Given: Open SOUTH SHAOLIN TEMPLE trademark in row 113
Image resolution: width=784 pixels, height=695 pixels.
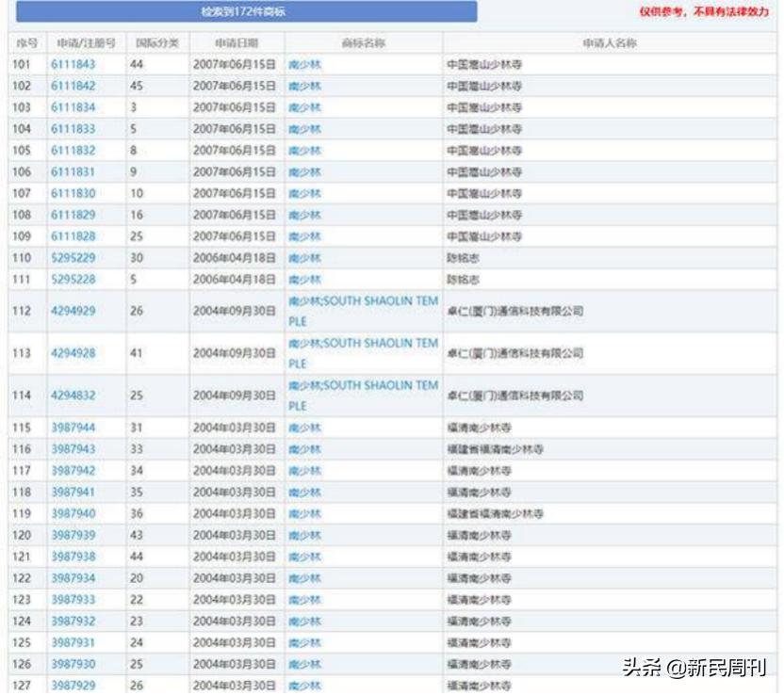Looking at the screenshot, I should point(363,353).
